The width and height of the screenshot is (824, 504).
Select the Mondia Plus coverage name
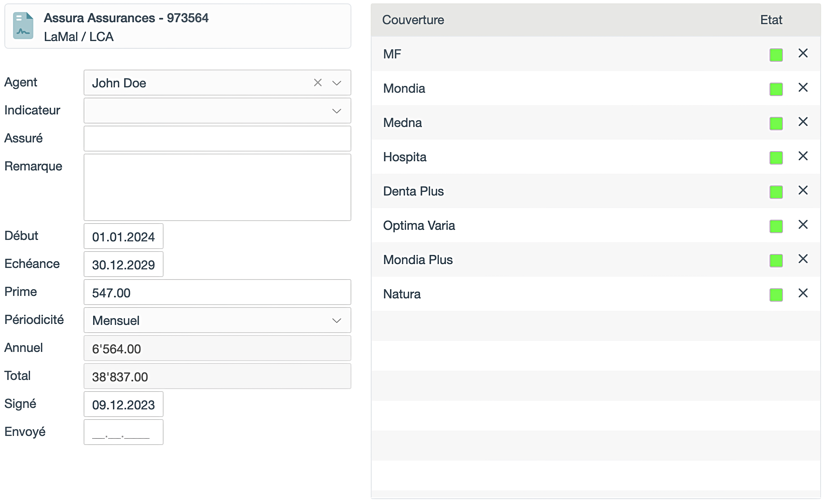418,260
